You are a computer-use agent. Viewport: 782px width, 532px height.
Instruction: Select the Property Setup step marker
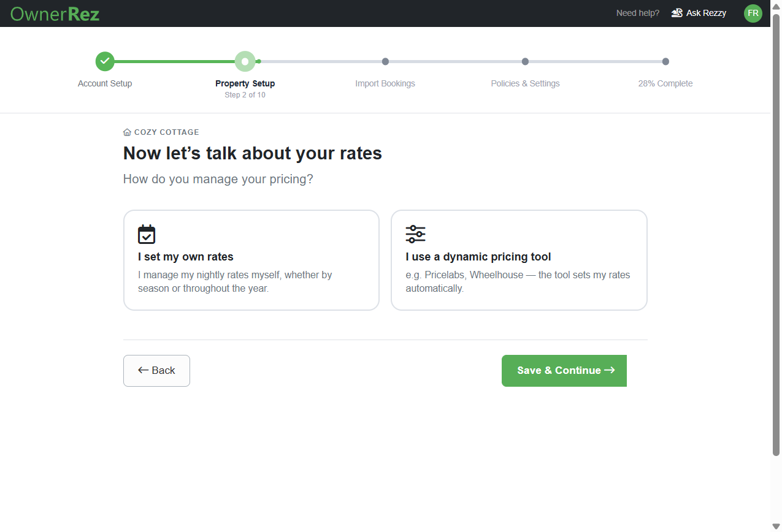(x=245, y=61)
